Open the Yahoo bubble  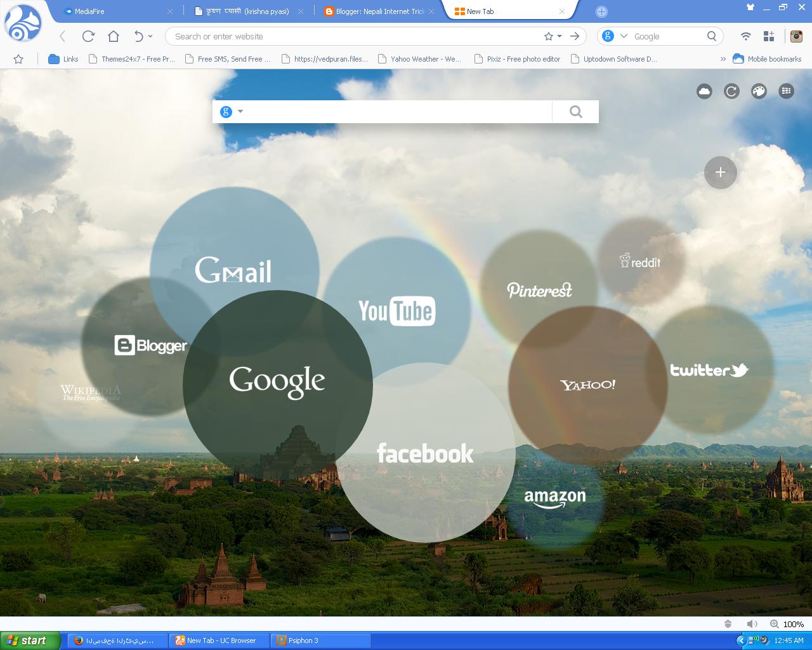tap(588, 385)
